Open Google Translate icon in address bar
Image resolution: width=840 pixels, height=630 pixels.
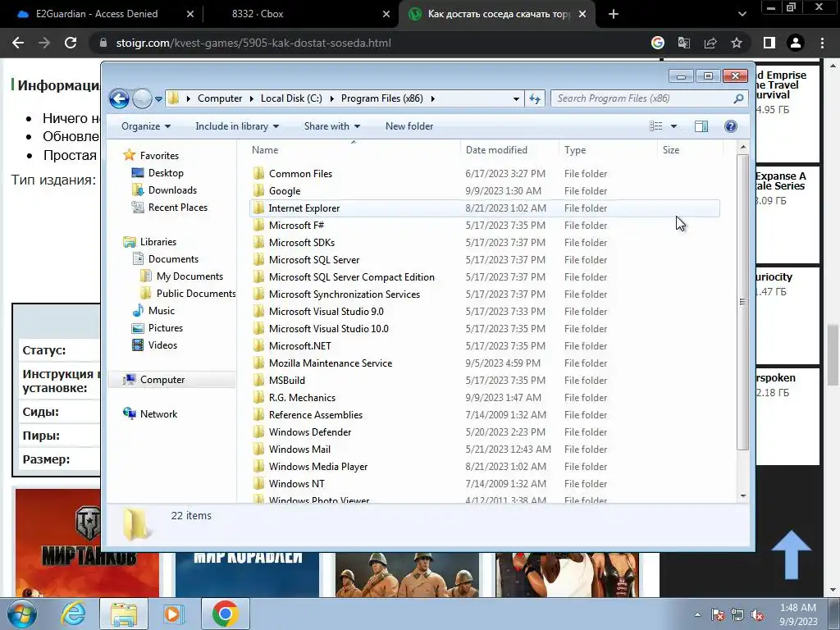(684, 43)
